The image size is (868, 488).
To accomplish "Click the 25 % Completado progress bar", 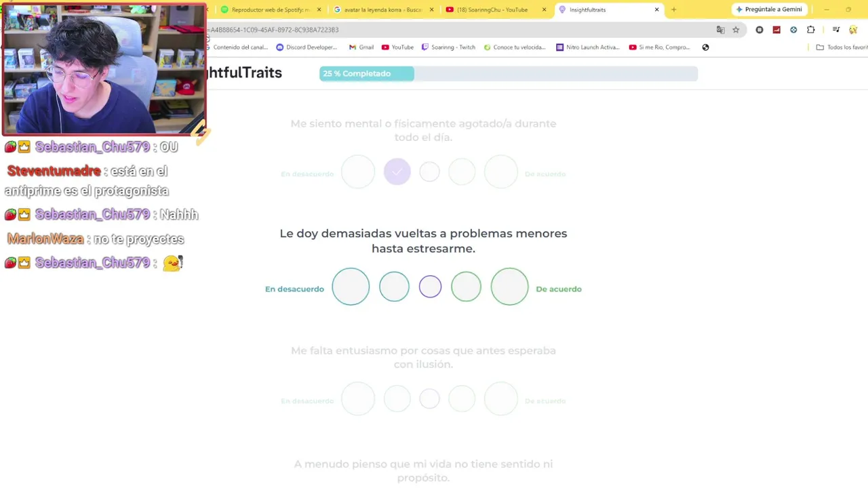I will [x=508, y=74].
